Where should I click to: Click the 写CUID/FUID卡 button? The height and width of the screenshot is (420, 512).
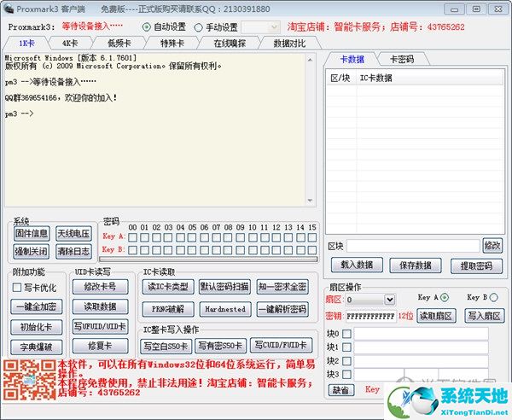click(281, 345)
